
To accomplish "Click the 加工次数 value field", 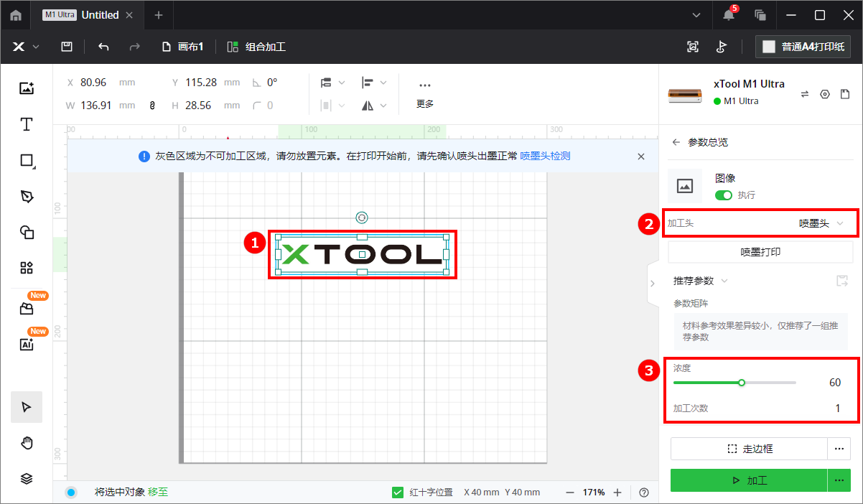I will (836, 409).
